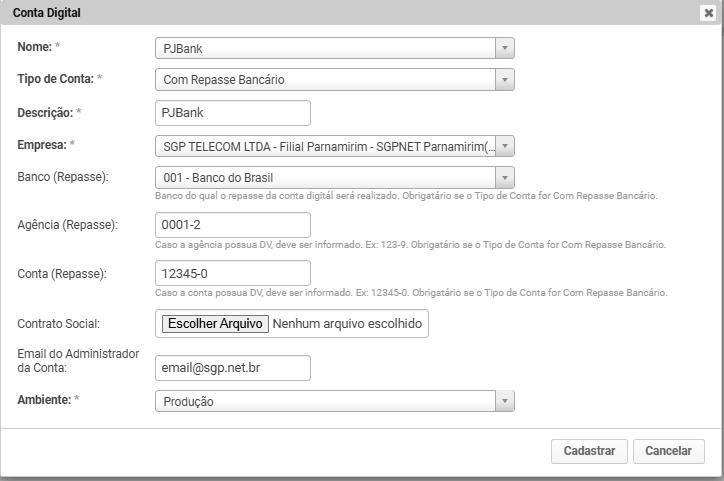Close the Conta Digital dialog with X
724x481 pixels.
tap(708, 13)
